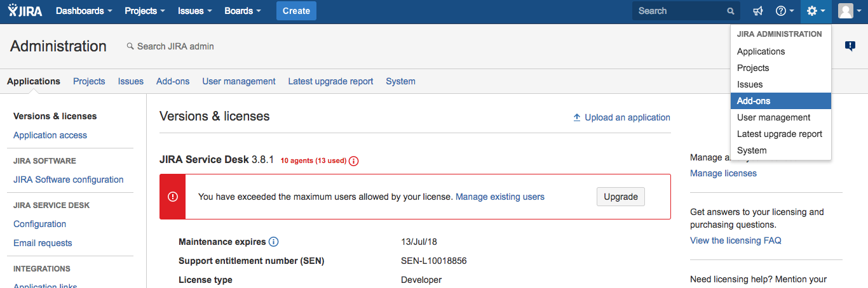The image size is (868, 288).
Task: Switch to the Latest upgrade report tab
Action: click(x=330, y=81)
